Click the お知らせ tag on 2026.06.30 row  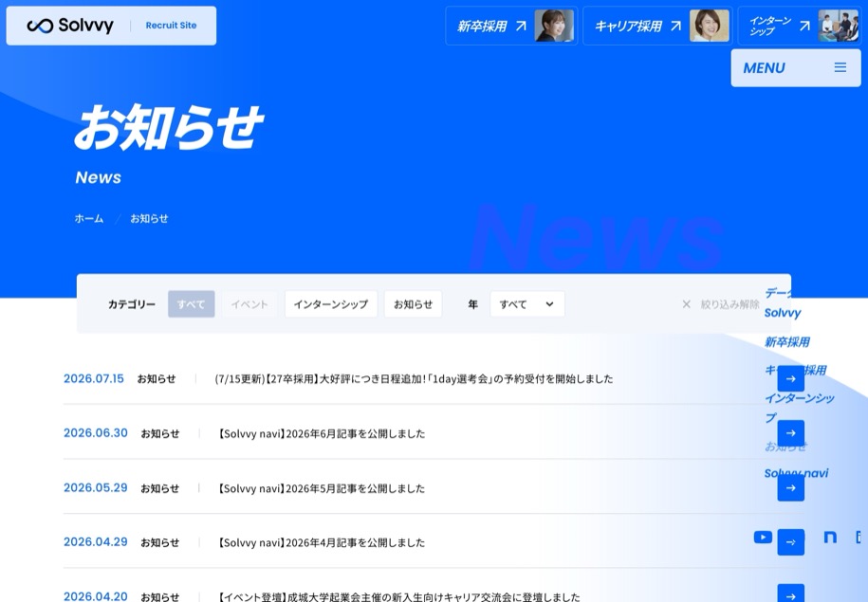click(x=160, y=434)
